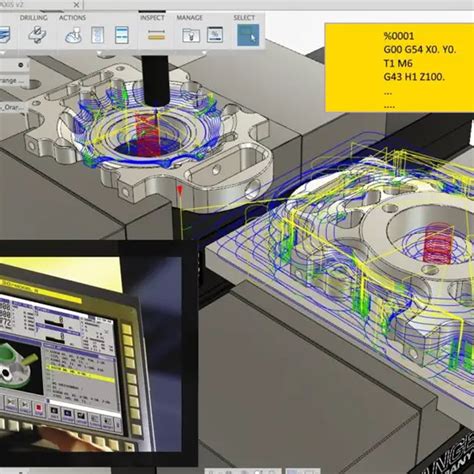Select the browser item ending '_Orar'
The height and width of the screenshot is (474, 474).
tap(12, 107)
